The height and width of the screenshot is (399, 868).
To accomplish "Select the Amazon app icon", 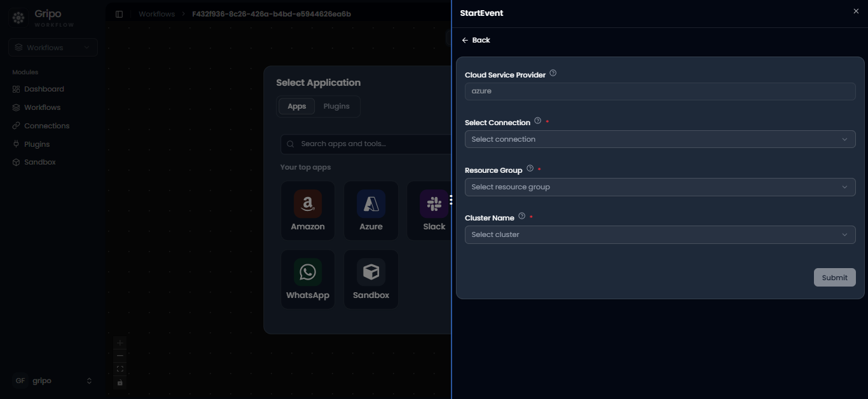I will (308, 204).
